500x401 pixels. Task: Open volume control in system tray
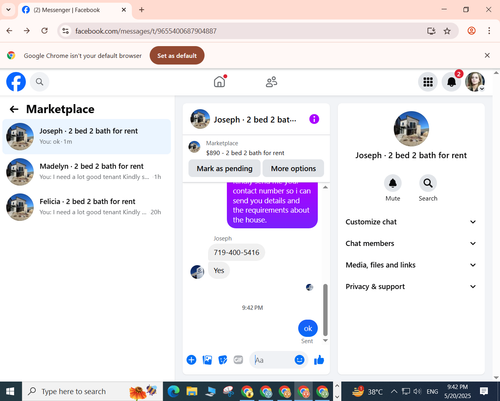click(x=417, y=391)
